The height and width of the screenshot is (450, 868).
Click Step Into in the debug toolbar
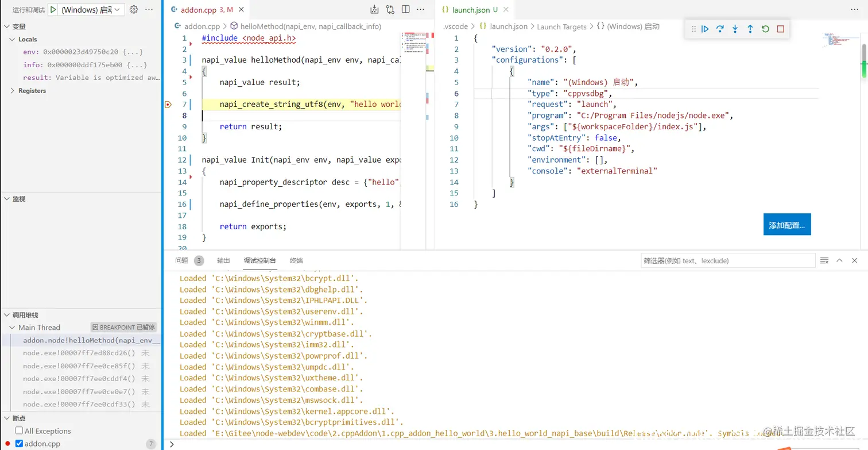tap(735, 29)
